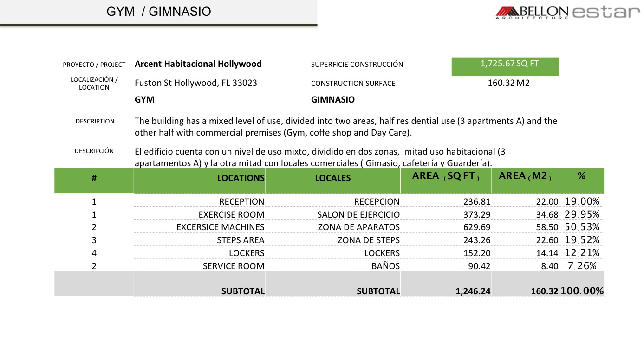Click the LOCALES column header
This screenshot has height=362, width=644.
[x=332, y=178]
